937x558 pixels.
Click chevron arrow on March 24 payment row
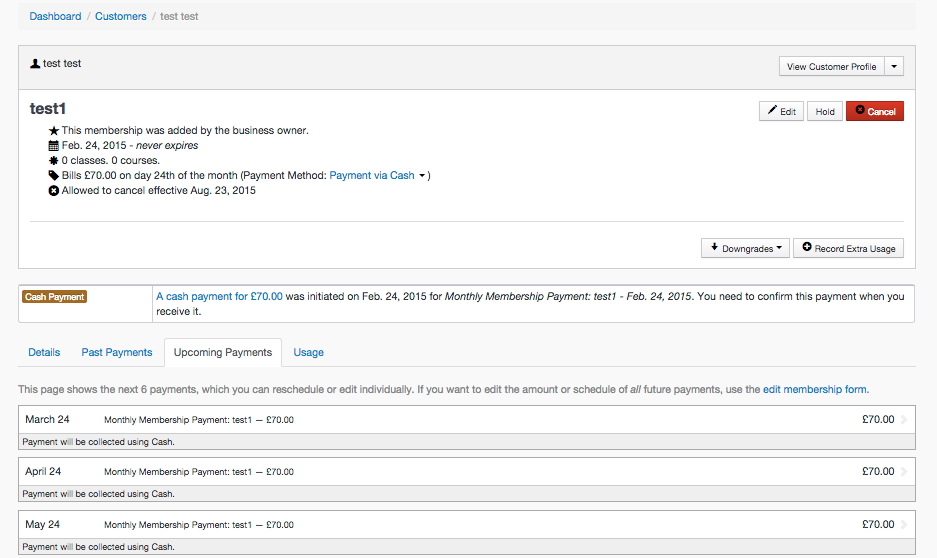[904, 420]
